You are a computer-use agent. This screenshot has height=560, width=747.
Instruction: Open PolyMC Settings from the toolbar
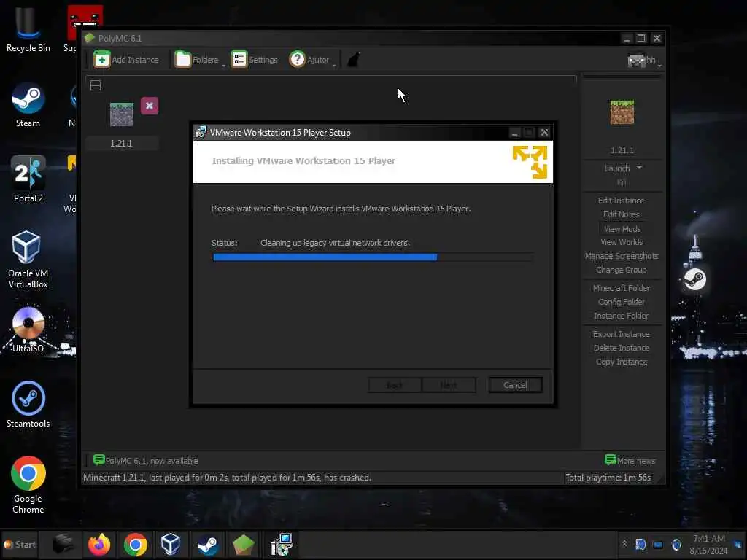coord(255,60)
